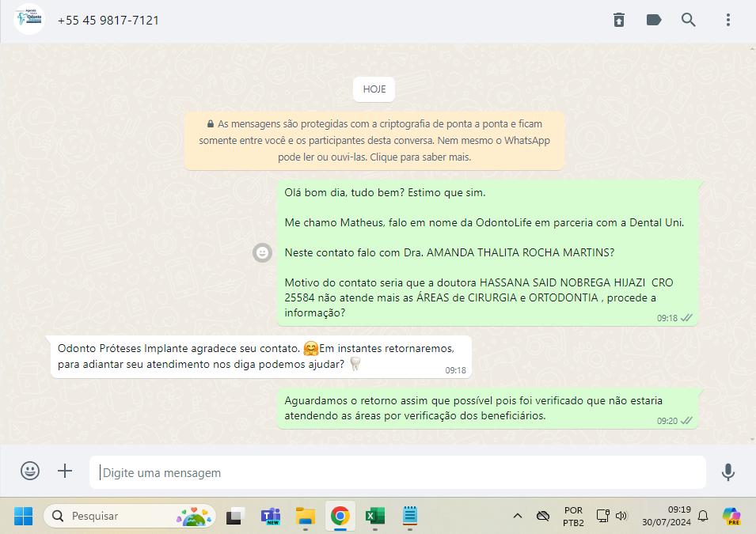
Task: Open Microsoft Teams from the taskbar
Action: [x=271, y=516]
